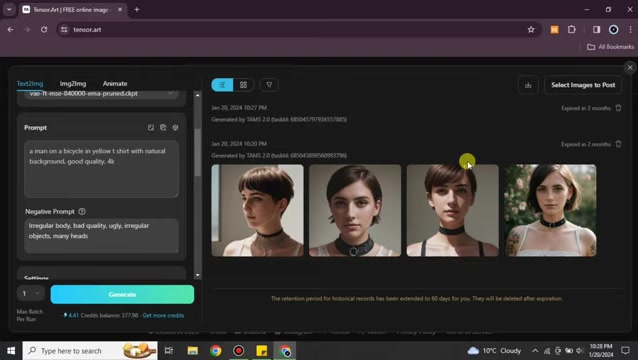Open the Chrome profile avatar
Viewport: 638px width, 360px height.
(x=614, y=29)
